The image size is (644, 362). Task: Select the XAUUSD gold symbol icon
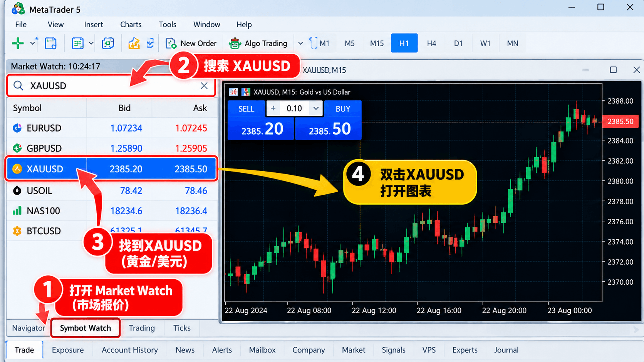point(17,169)
